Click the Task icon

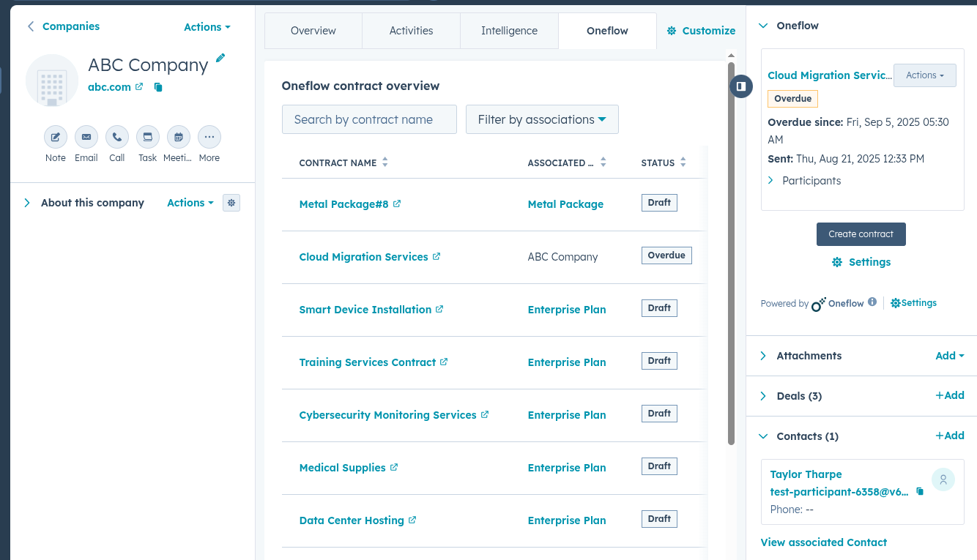click(148, 137)
